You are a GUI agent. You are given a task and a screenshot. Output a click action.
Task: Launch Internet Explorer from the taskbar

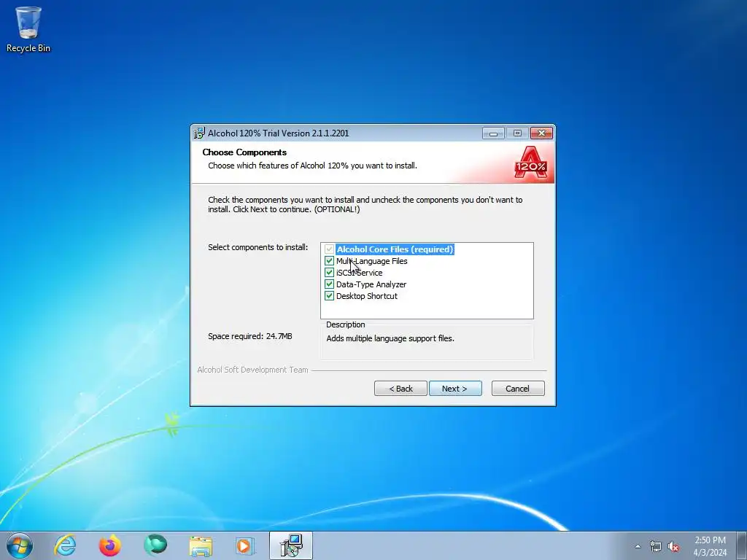(65, 545)
